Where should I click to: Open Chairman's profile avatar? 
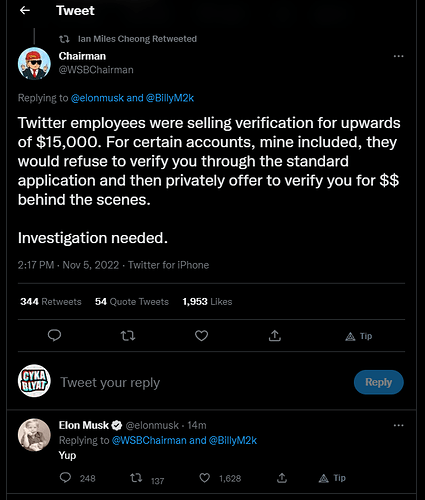click(x=34, y=64)
